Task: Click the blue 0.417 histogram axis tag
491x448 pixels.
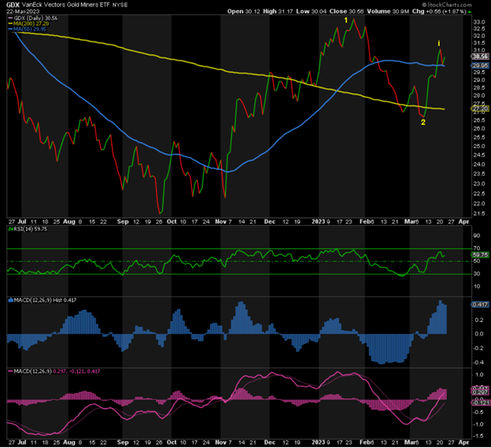Action: click(480, 305)
